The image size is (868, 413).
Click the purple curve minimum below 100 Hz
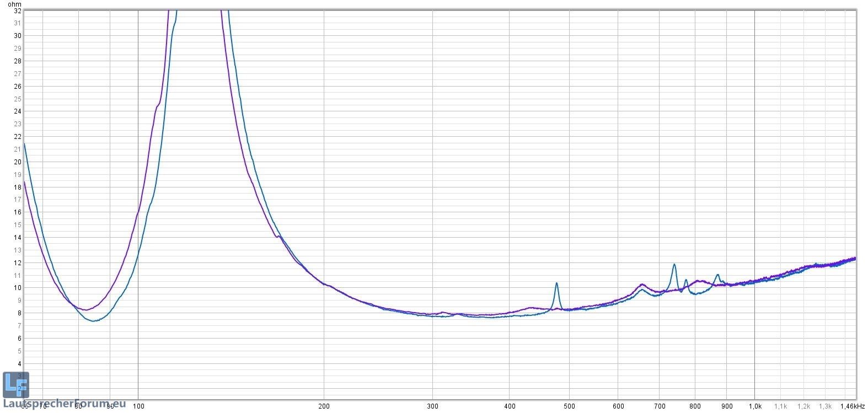point(86,310)
